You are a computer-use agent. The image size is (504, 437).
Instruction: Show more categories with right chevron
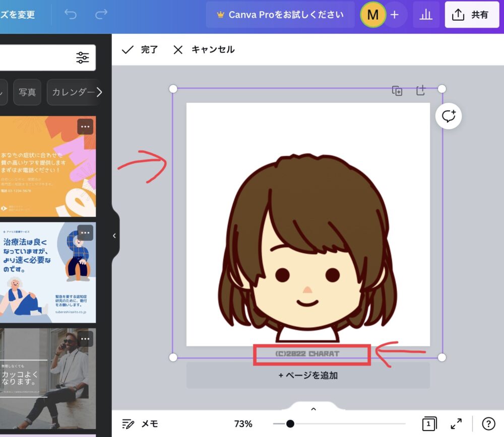pyautogui.click(x=99, y=92)
